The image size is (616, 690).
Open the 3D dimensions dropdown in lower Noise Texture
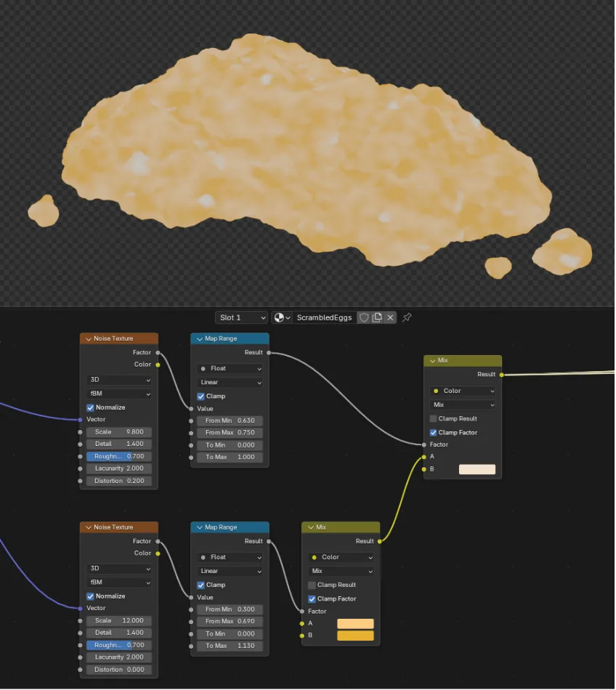pos(119,569)
